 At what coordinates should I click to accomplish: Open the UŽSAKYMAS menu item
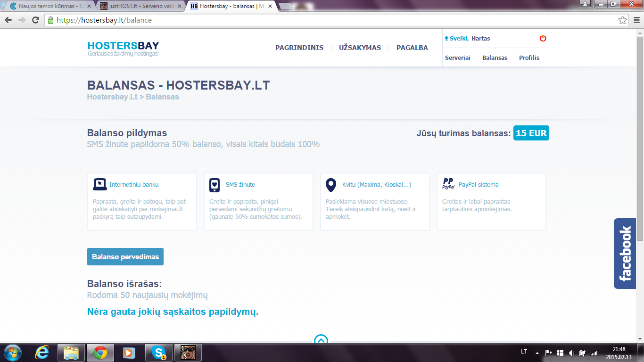point(360,48)
